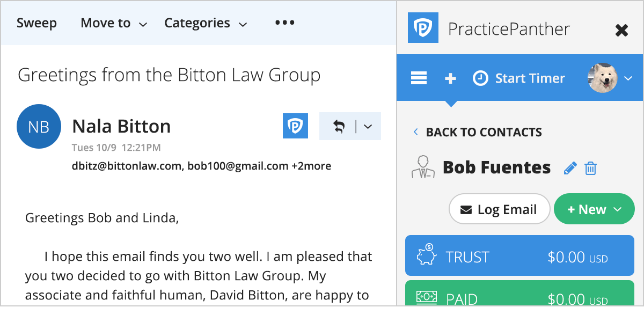Image resolution: width=644 pixels, height=322 pixels.
Task: Click the TRUST amount $0.00 USD
Action: pyautogui.click(x=577, y=257)
